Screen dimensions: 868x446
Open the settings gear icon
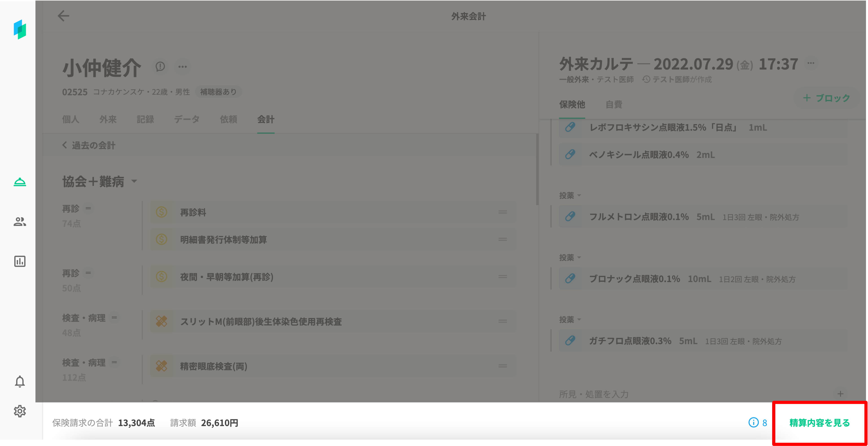[x=20, y=411]
